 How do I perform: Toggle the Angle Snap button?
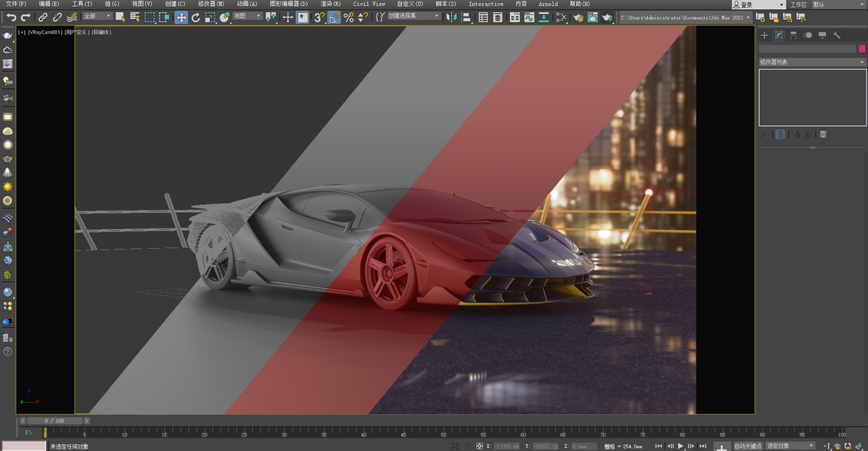tap(334, 18)
